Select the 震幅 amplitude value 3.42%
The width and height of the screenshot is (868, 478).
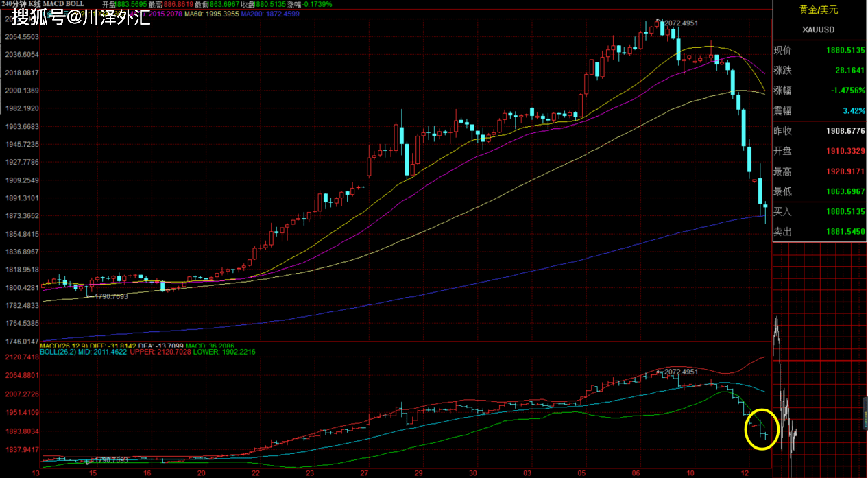(x=854, y=111)
